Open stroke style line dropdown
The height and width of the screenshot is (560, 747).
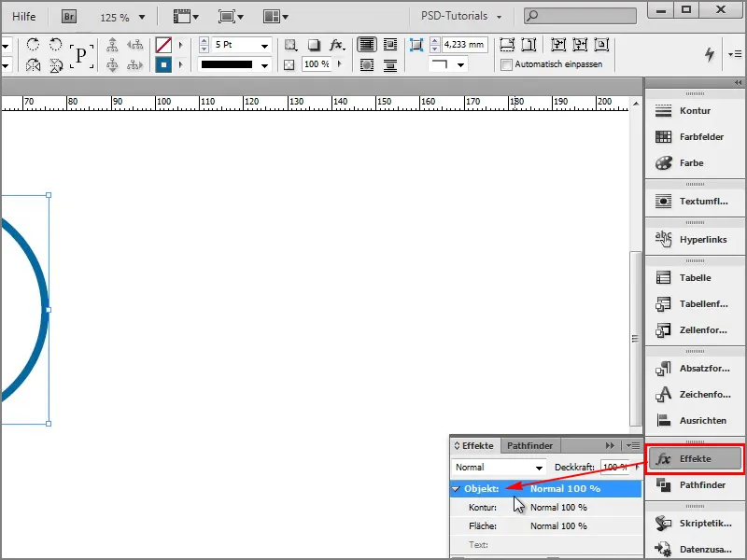tap(264, 65)
